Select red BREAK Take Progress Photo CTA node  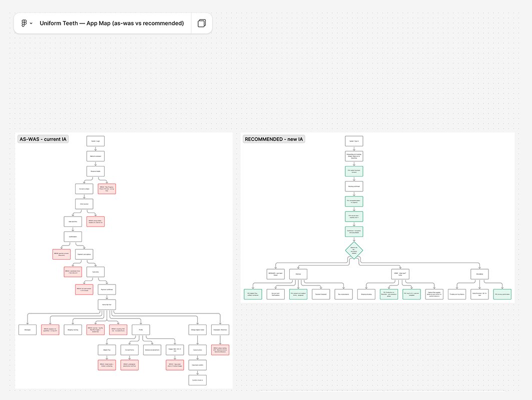(107, 189)
